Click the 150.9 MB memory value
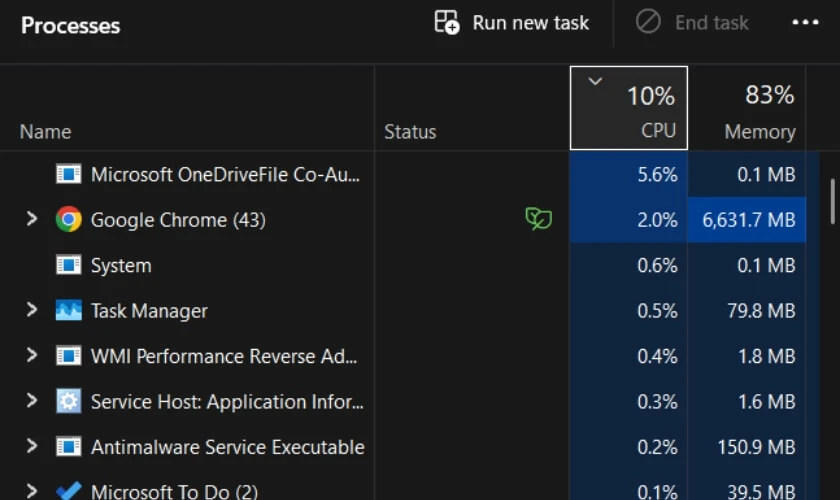Image resolution: width=840 pixels, height=500 pixels. coord(756,447)
